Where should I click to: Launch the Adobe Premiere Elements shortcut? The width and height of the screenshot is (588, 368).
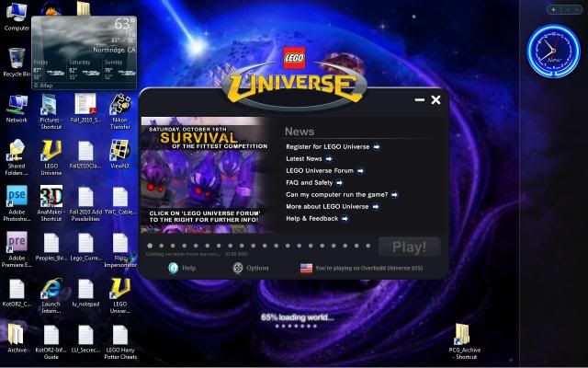click(17, 249)
